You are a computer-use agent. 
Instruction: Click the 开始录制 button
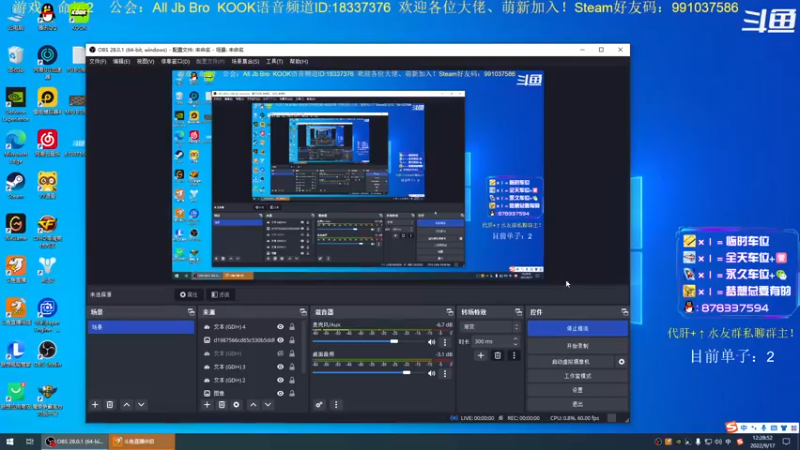click(x=577, y=346)
